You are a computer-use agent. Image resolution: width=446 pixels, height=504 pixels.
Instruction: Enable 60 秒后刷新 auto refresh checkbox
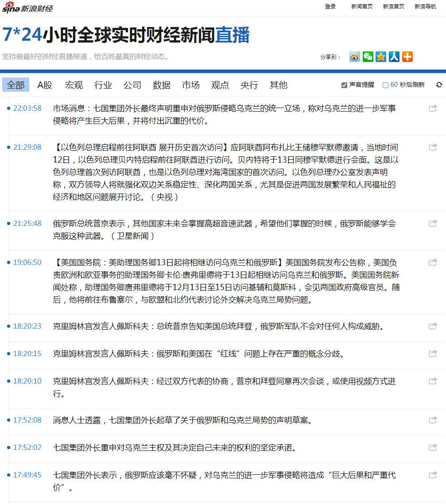pyautogui.click(x=386, y=85)
